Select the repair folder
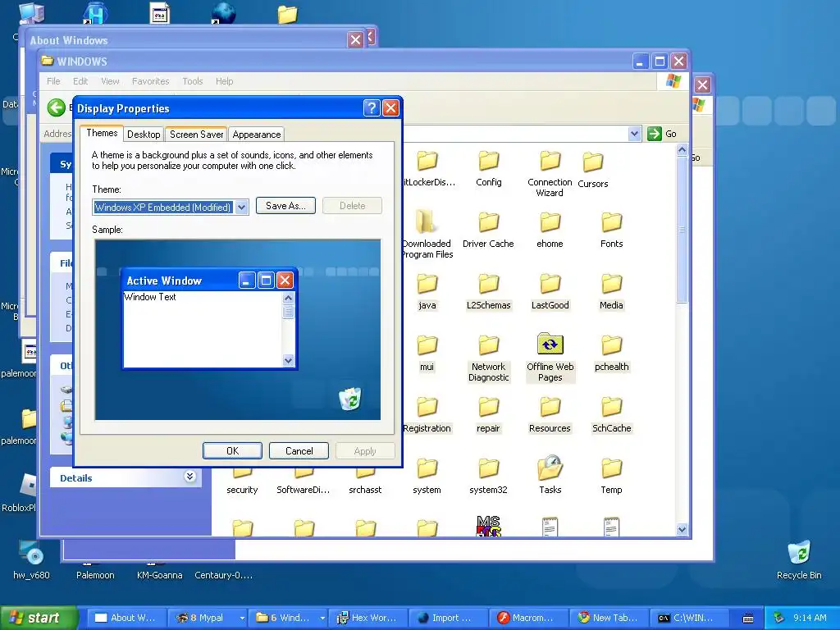 tap(488, 415)
